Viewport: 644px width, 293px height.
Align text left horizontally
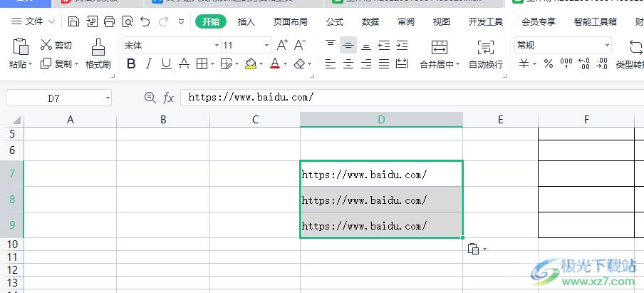331,63
